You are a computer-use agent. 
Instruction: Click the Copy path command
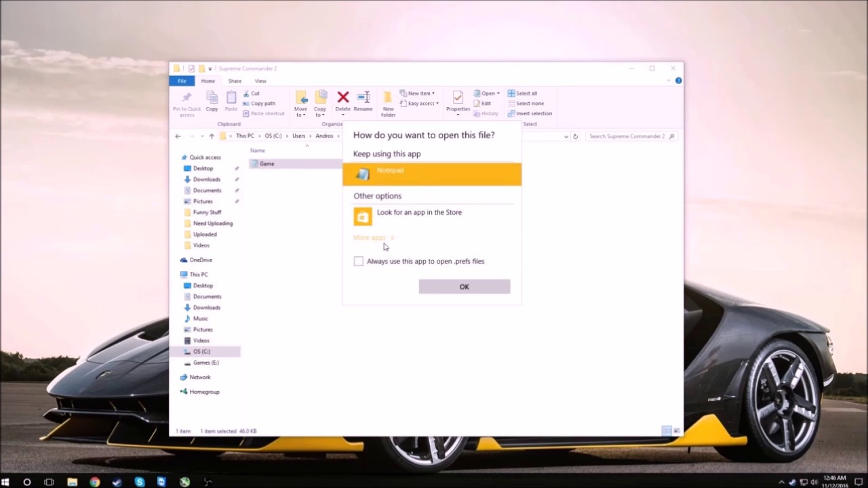click(259, 104)
